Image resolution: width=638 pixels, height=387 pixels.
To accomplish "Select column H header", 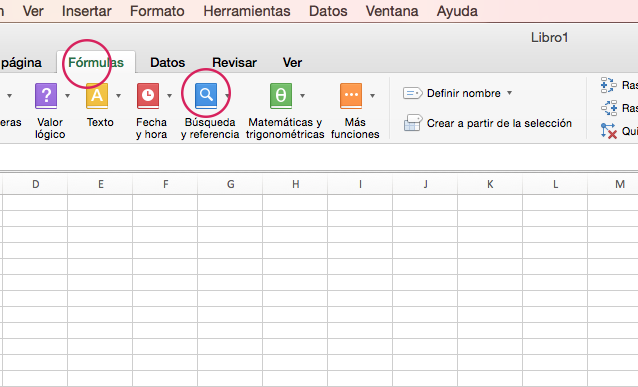I will click(295, 184).
